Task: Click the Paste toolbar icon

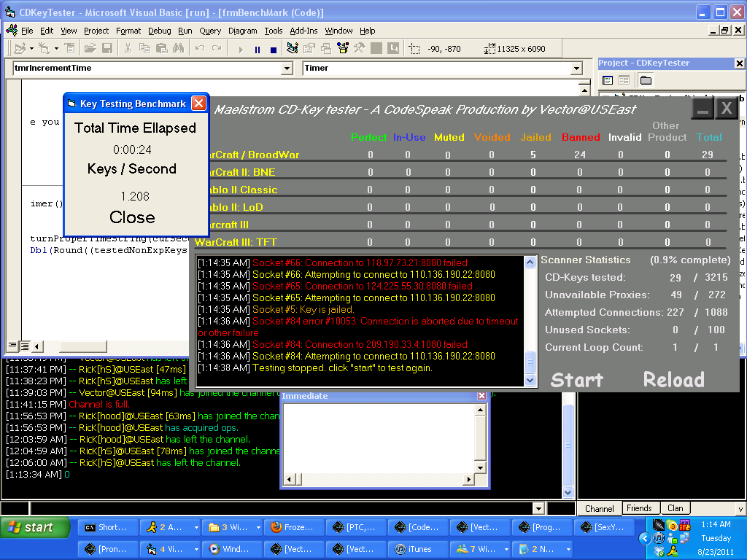Action: [162, 49]
